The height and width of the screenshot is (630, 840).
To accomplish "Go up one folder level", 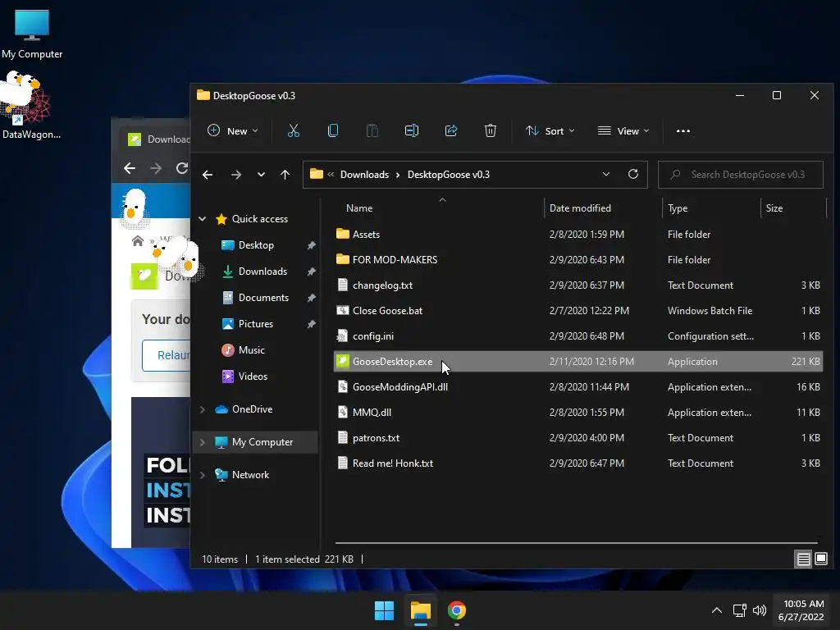I will click(285, 175).
